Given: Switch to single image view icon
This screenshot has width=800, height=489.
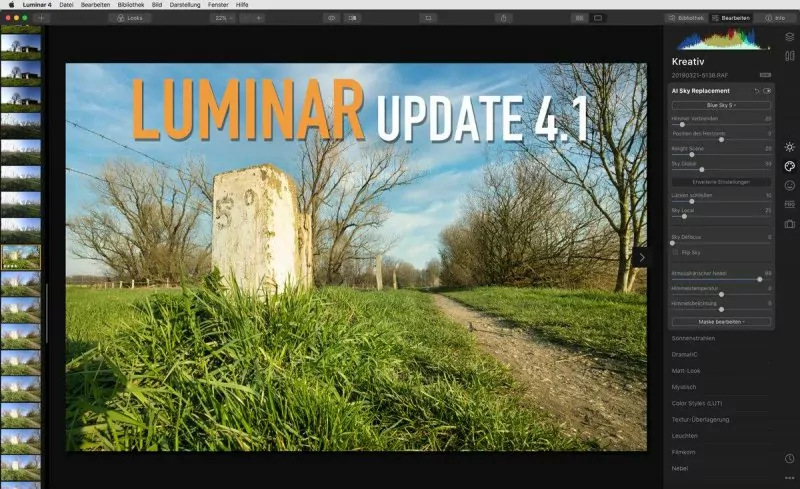Looking at the screenshot, I should coord(597,18).
